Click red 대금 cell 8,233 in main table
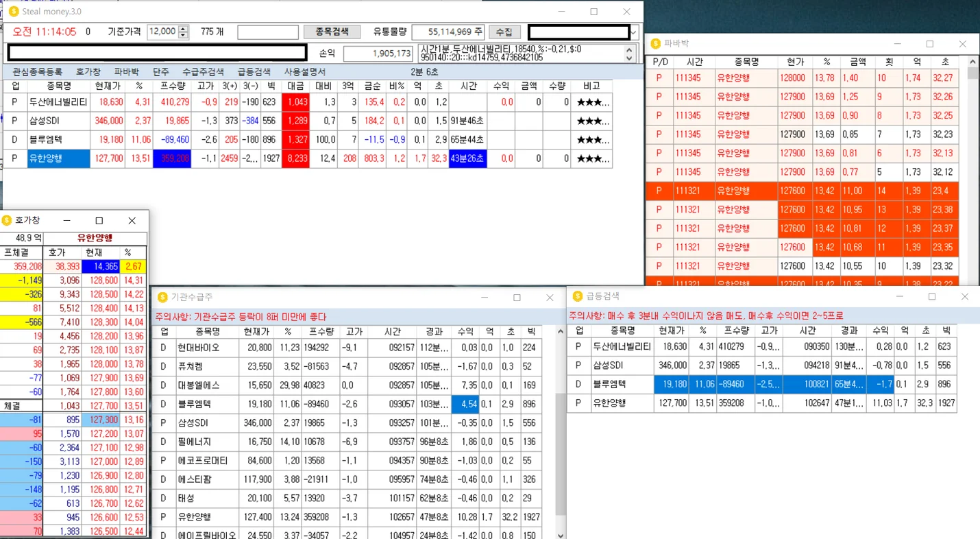Viewport: 980px width, 539px height. click(295, 158)
